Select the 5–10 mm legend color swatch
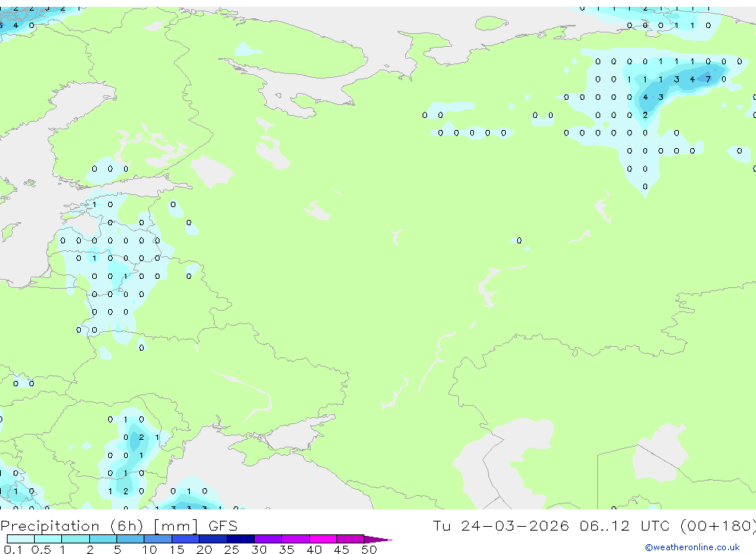This screenshot has height=554, width=756. point(130,539)
